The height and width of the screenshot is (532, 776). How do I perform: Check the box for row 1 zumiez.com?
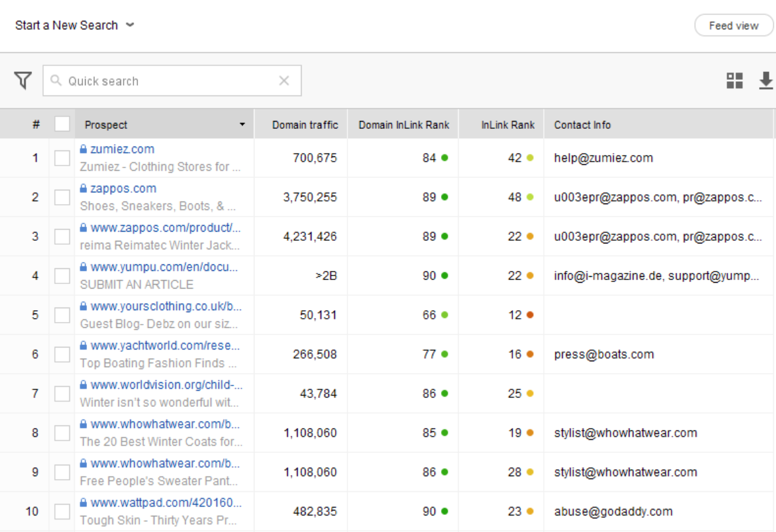pos(62,158)
